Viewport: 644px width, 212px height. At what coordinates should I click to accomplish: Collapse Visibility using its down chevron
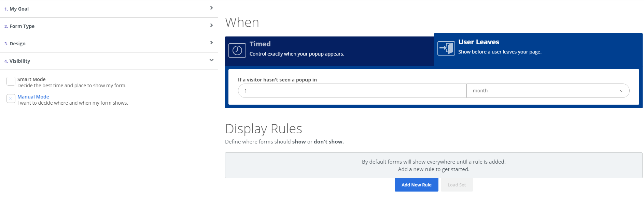click(x=211, y=60)
